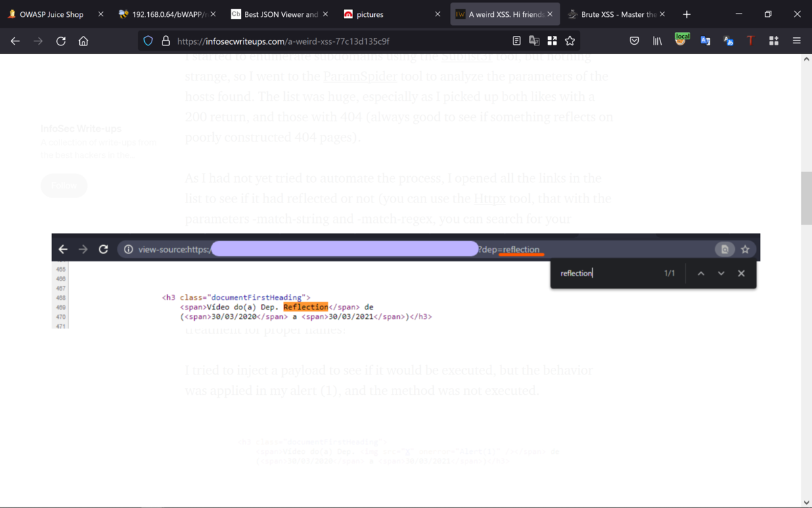Viewport: 812px width, 508px height.
Task: Open the blue Google Translate extension
Action: tap(705, 41)
